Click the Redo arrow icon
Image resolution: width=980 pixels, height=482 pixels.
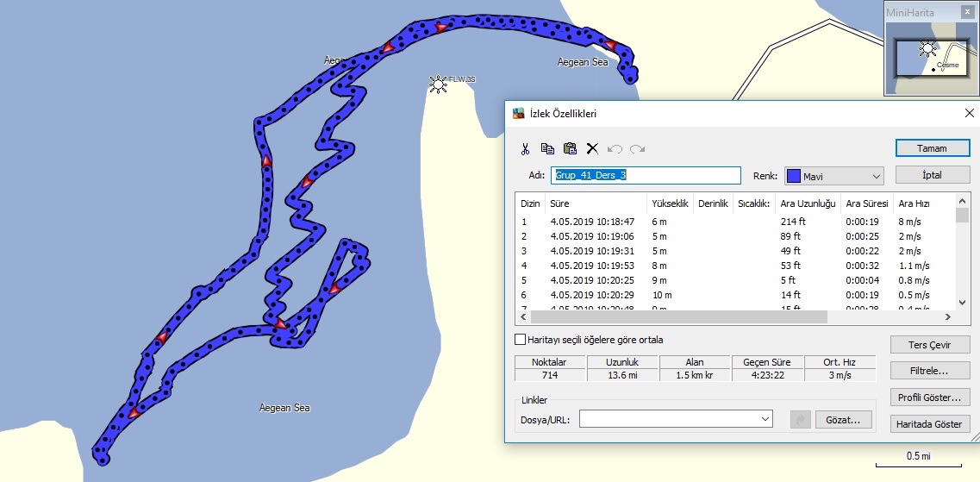coord(638,149)
